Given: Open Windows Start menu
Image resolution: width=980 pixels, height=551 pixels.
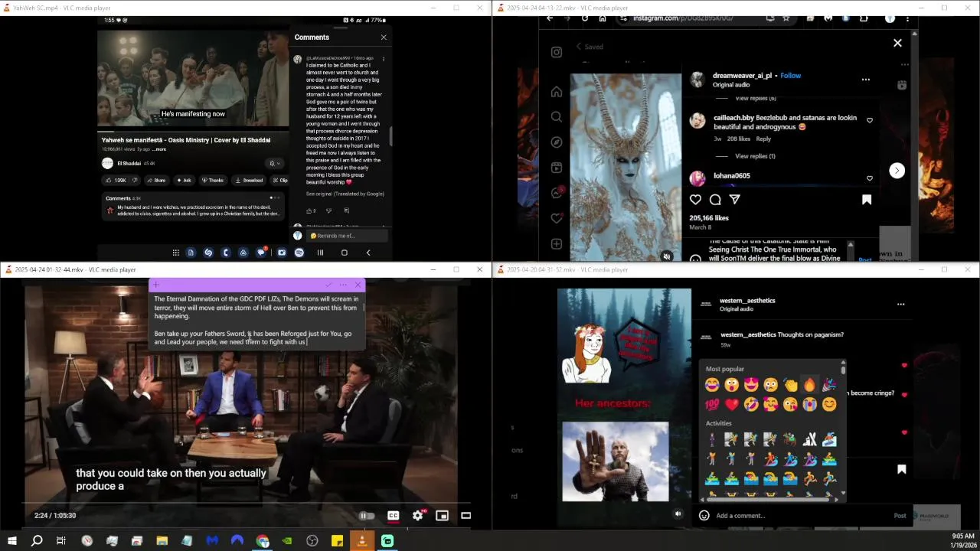Looking at the screenshot, I should click(x=11, y=541).
